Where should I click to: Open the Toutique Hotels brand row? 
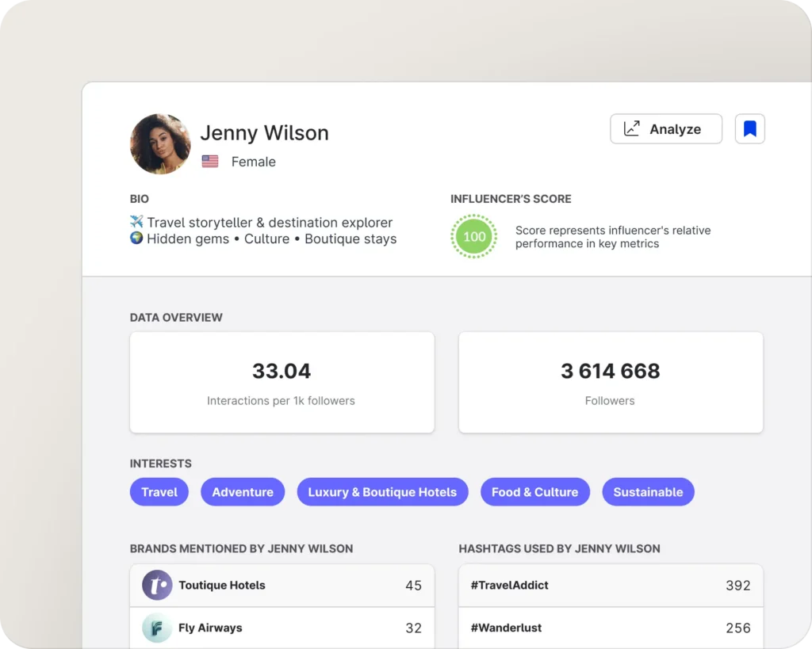coord(282,586)
